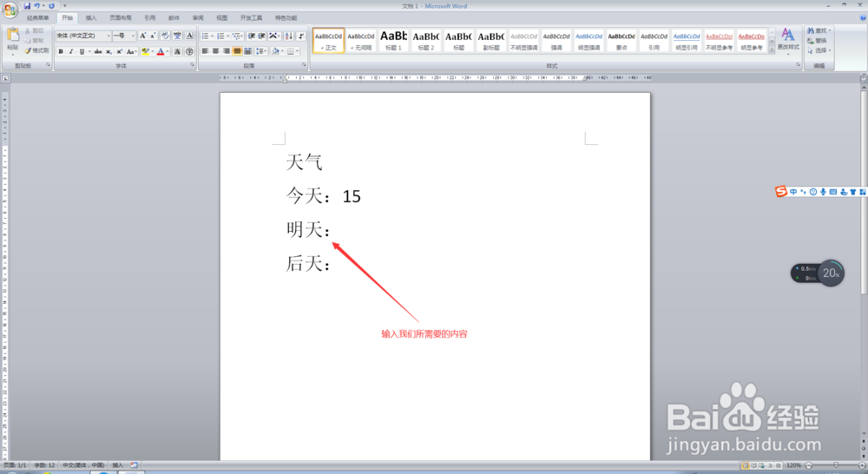Click the 替换 replace button
This screenshot has height=474, width=868.
(817, 41)
